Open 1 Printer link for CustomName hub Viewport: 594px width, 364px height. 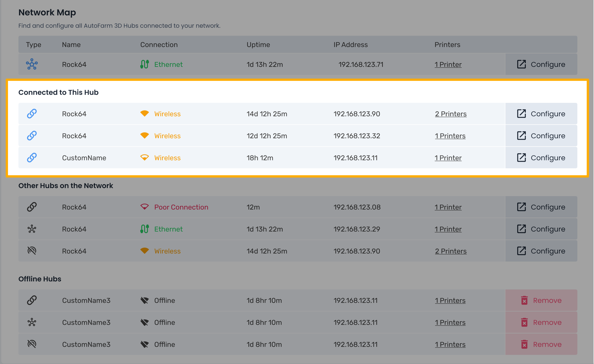click(x=448, y=158)
